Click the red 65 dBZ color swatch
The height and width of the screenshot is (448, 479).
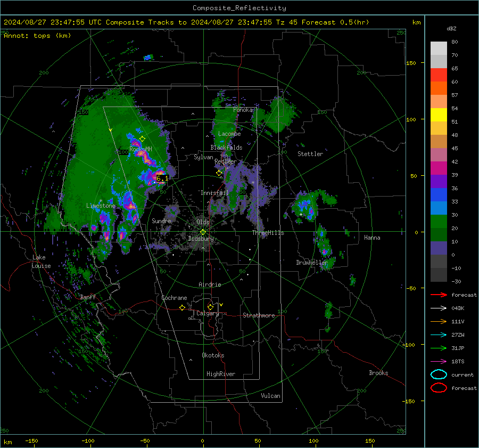click(439, 75)
